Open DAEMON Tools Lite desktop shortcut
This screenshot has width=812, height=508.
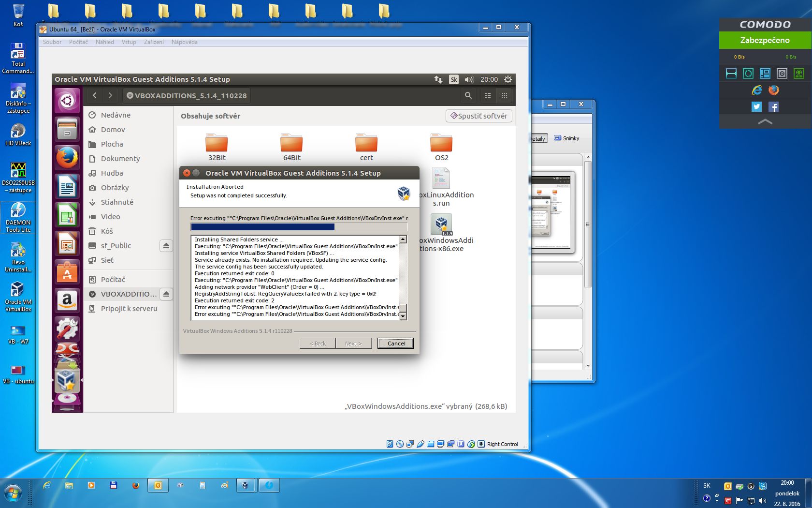tap(18, 217)
